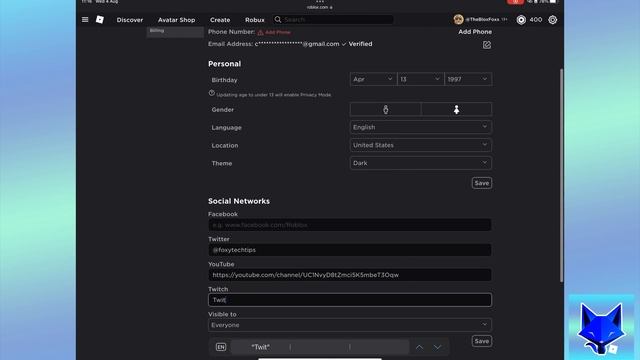Open the Language dropdown
The height and width of the screenshot is (360, 640).
click(x=421, y=127)
